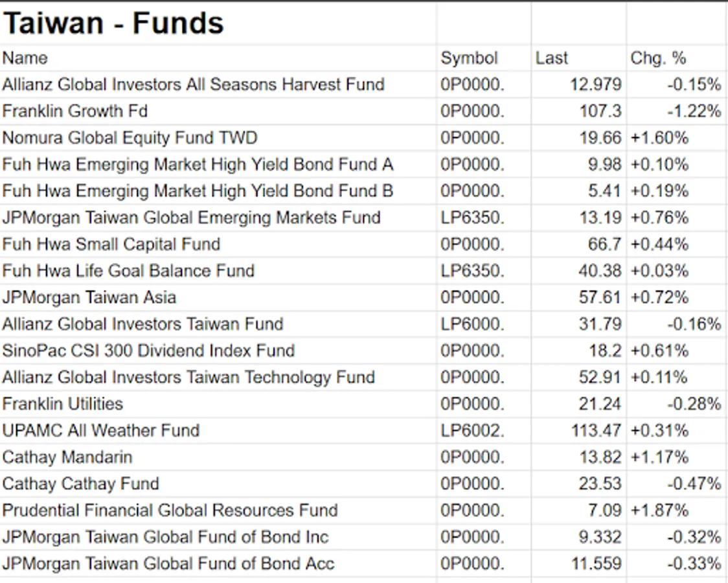Viewport: 728px width, 583px height.
Task: Click the 113.47 last price cell
Action: [x=596, y=430]
